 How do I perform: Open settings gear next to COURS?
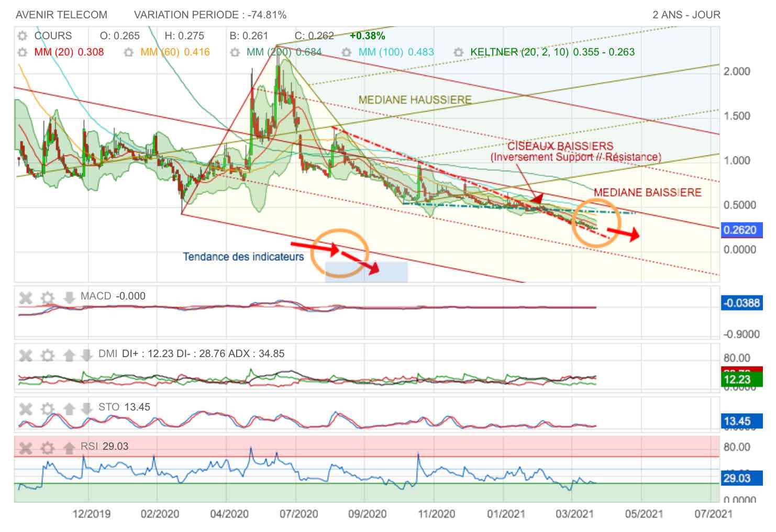(22, 36)
